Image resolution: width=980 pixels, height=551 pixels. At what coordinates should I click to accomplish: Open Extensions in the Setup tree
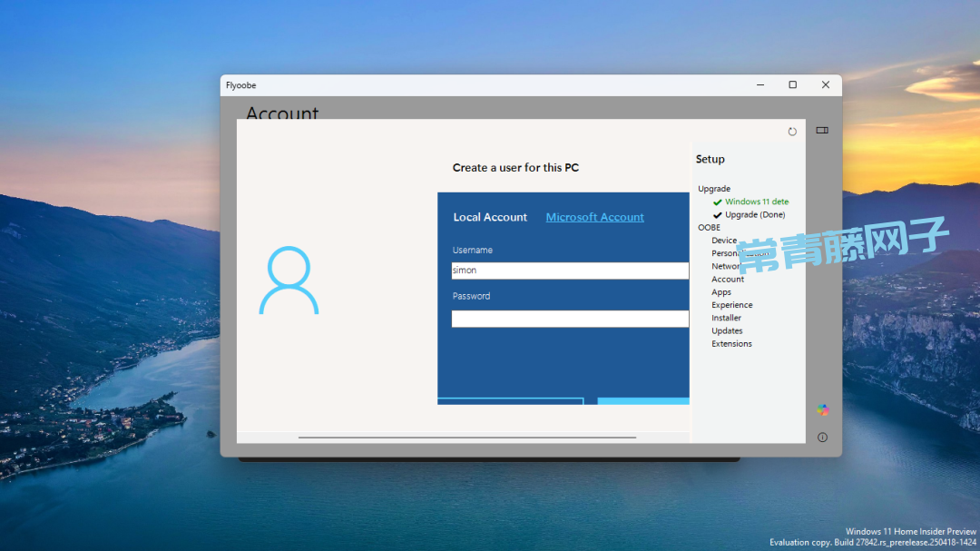731,344
